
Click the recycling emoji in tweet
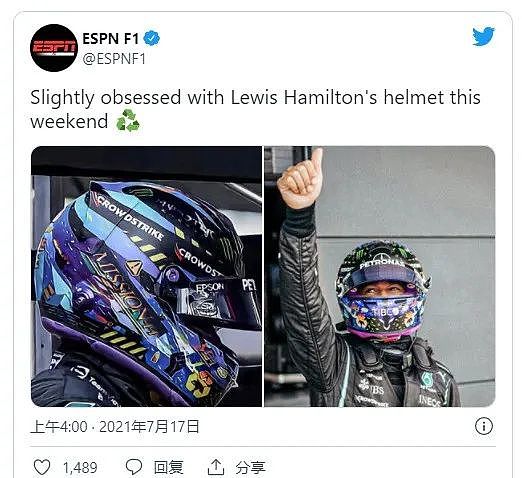coord(127,121)
